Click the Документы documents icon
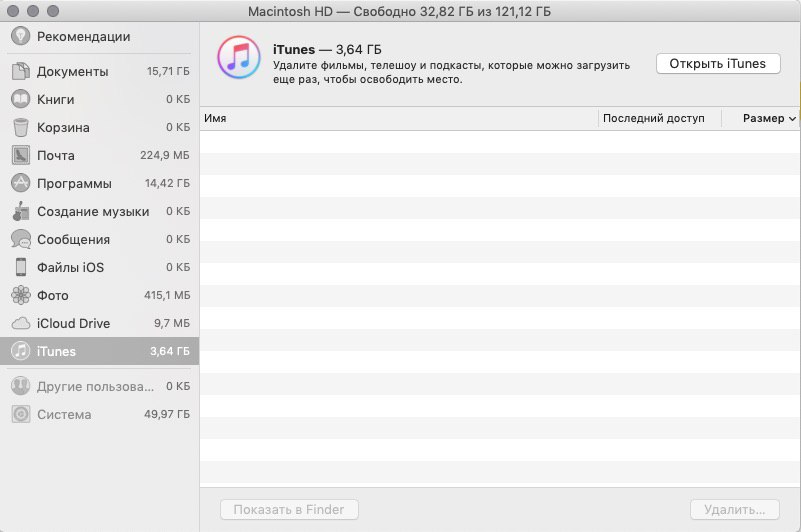Image resolution: width=801 pixels, height=532 pixels. pyautogui.click(x=20, y=71)
